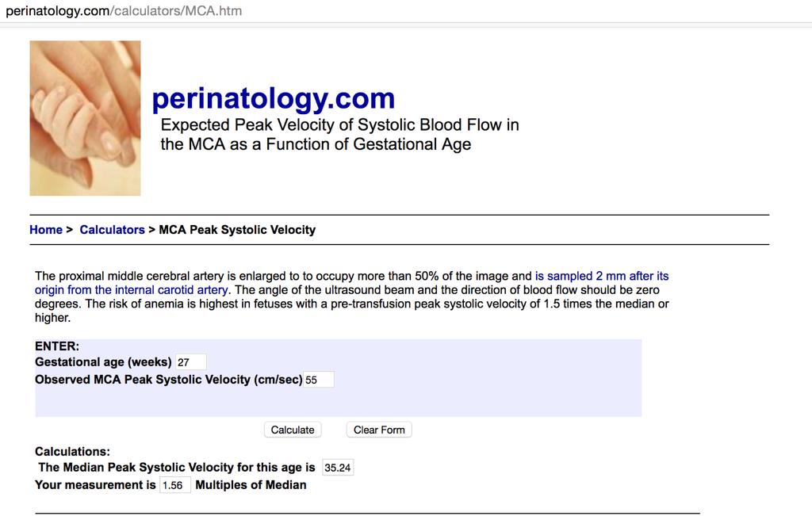This screenshot has height=516, width=812.
Task: Click the Calculate button
Action: (293, 430)
